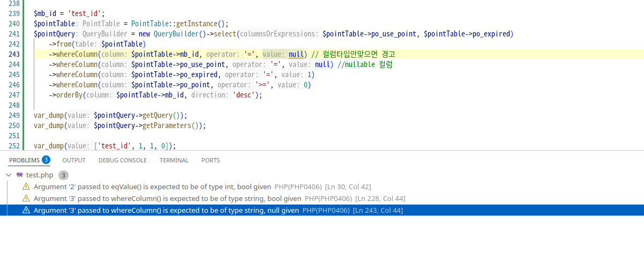Click the test.php file name in Problems

point(40,175)
